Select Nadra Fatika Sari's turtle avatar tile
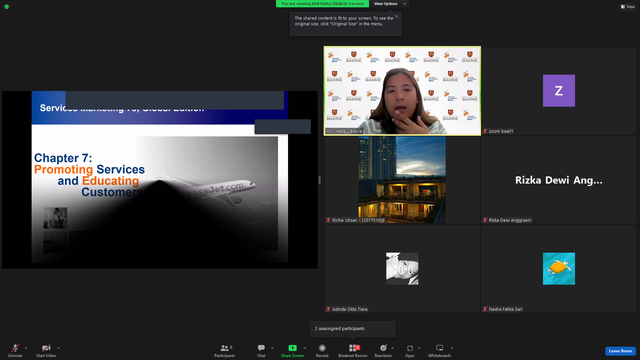 (x=559, y=269)
